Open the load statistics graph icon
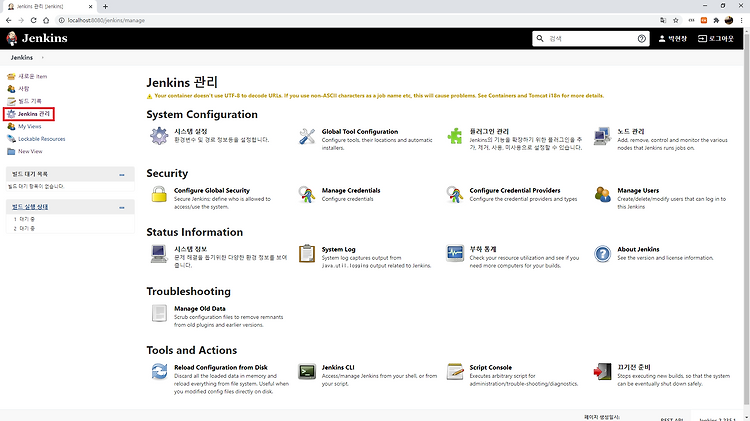Viewport: 750px width, 421px height. pos(454,254)
